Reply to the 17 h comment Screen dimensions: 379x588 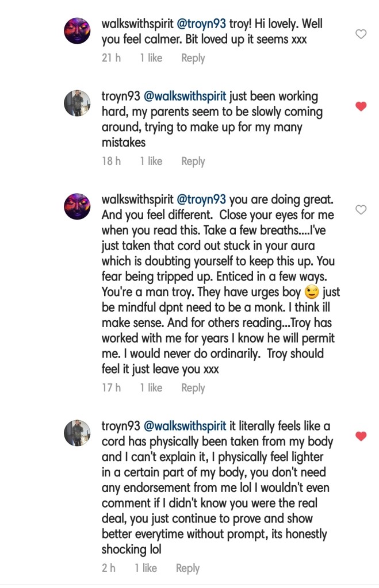pyautogui.click(x=193, y=388)
